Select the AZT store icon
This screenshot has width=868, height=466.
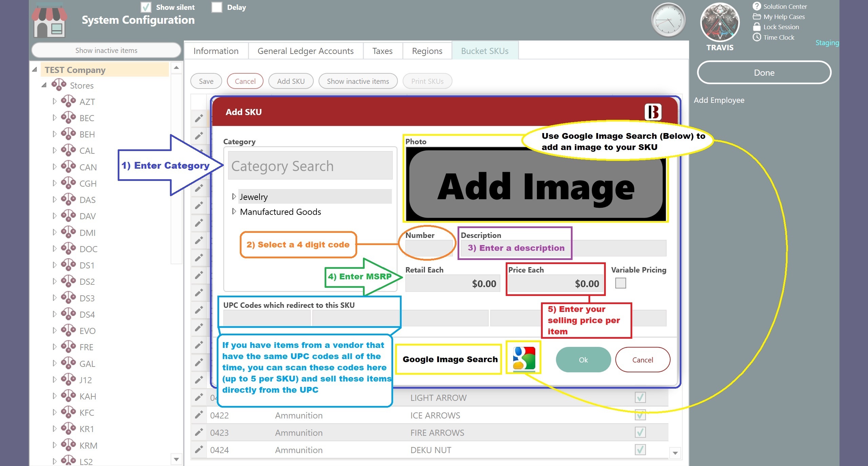tap(68, 101)
